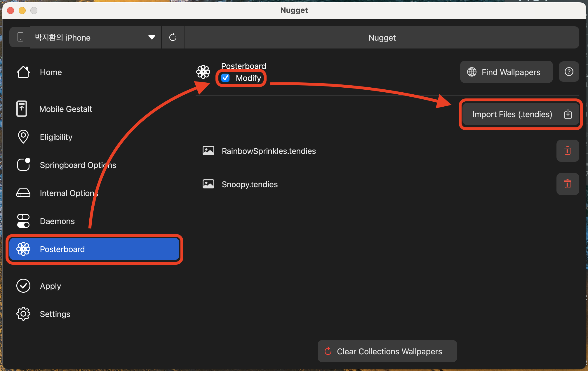The height and width of the screenshot is (371, 588).
Task: Delete Snoopy.tendies with trash icon
Action: point(567,184)
